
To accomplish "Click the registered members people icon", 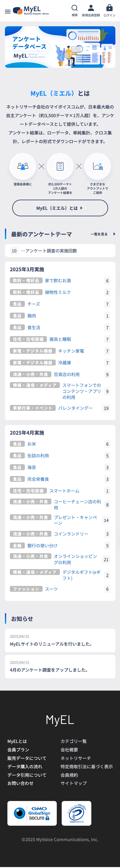I will pos(23,166).
